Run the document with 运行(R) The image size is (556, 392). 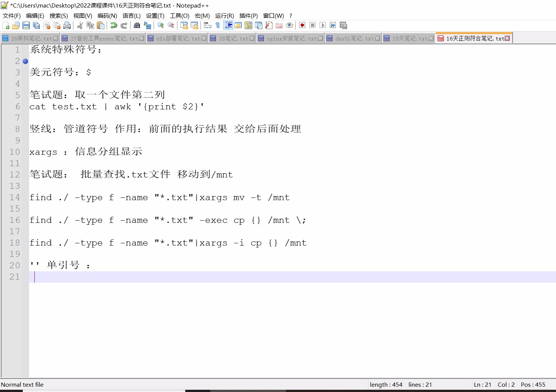tap(224, 16)
